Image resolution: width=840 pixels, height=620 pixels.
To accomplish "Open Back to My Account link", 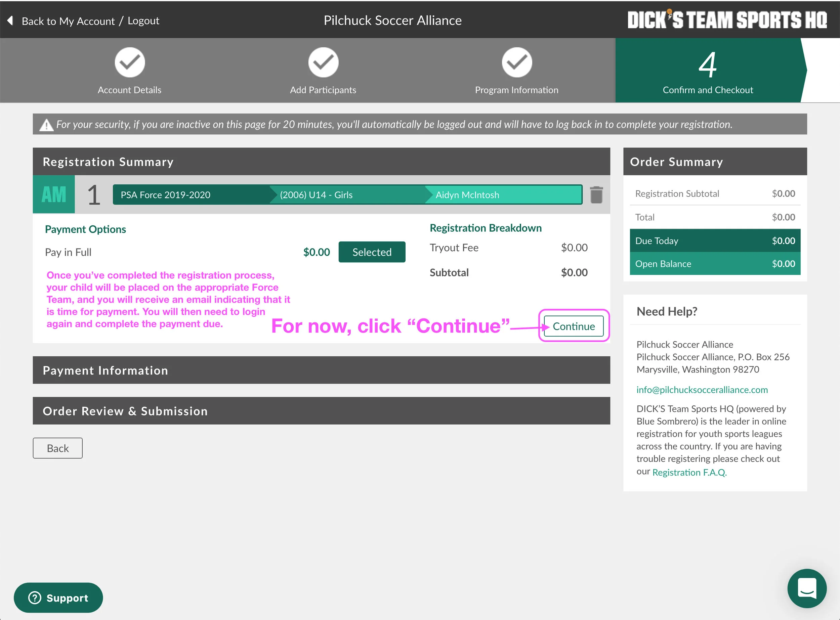I will (x=68, y=21).
